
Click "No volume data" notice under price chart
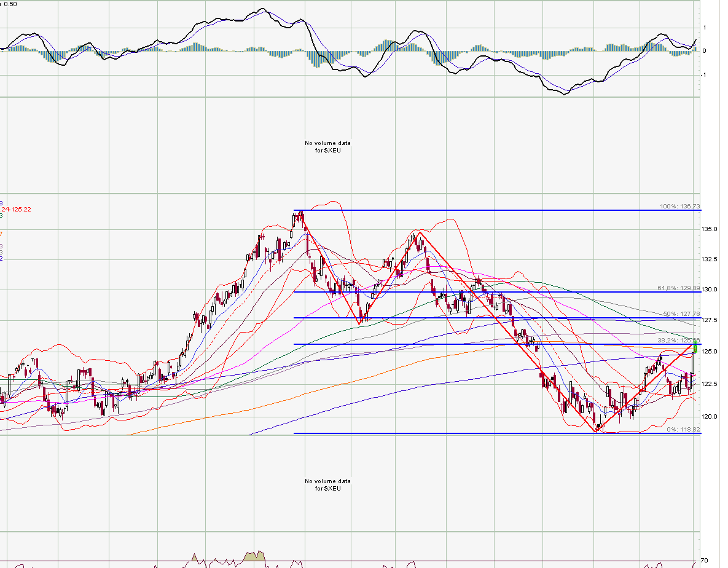point(328,485)
